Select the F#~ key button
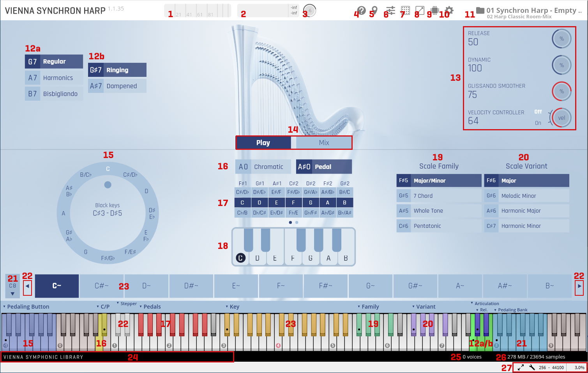Screen dimensions: 588x373 point(326,286)
